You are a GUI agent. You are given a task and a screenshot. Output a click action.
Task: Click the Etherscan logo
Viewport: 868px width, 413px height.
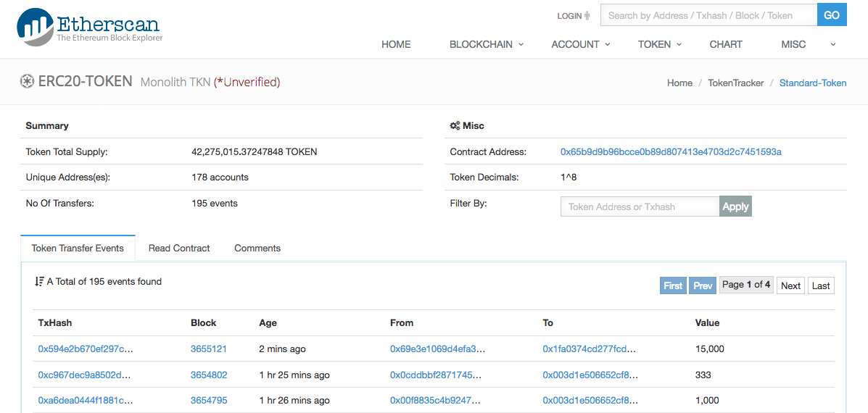coord(90,26)
